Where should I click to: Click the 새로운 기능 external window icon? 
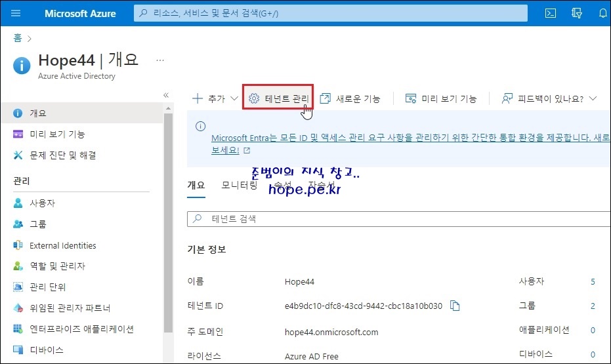(325, 98)
